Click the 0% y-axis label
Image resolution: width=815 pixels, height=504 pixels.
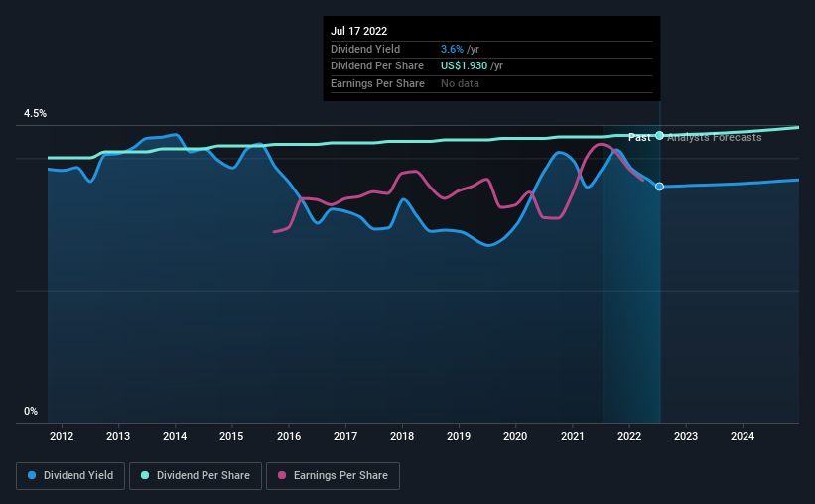click(31, 411)
